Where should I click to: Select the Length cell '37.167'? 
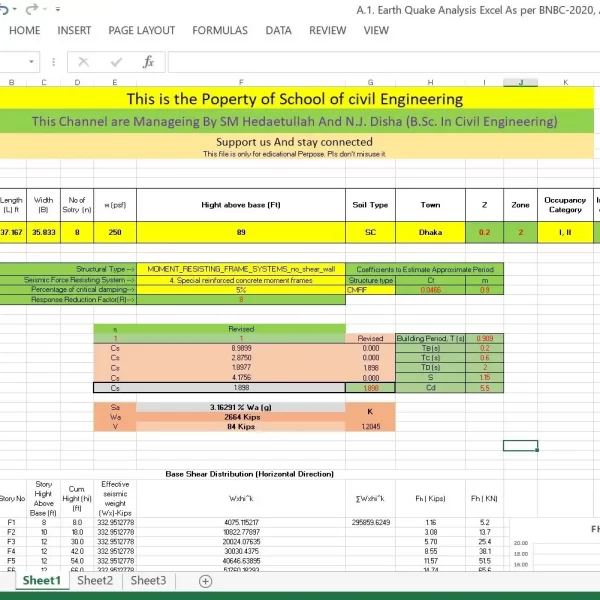coord(13,232)
